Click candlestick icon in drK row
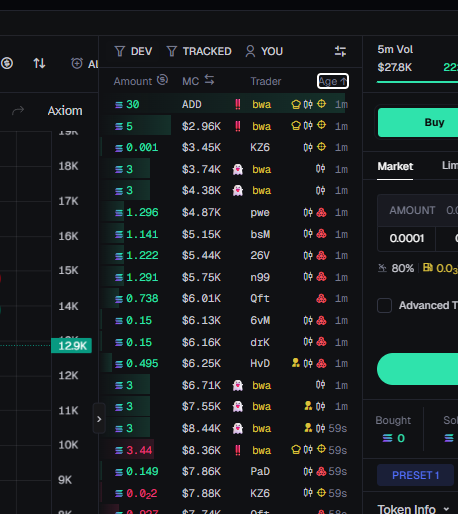The height and width of the screenshot is (514, 458). point(308,342)
